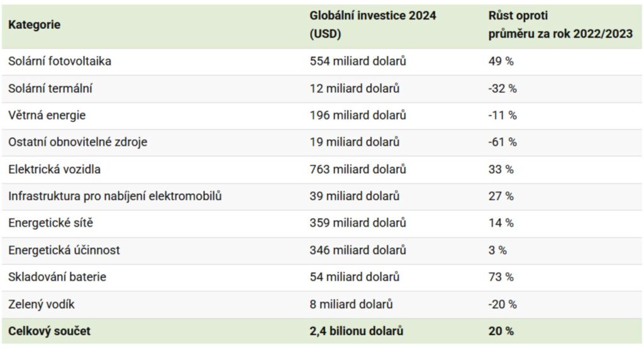Screen dimensions: 644x348
Task: Click the Kategorie column header
Action: coord(35,25)
